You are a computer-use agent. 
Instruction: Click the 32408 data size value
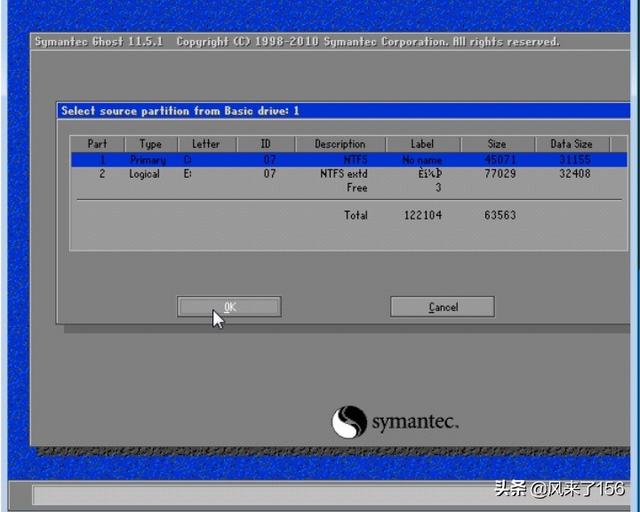click(x=575, y=174)
